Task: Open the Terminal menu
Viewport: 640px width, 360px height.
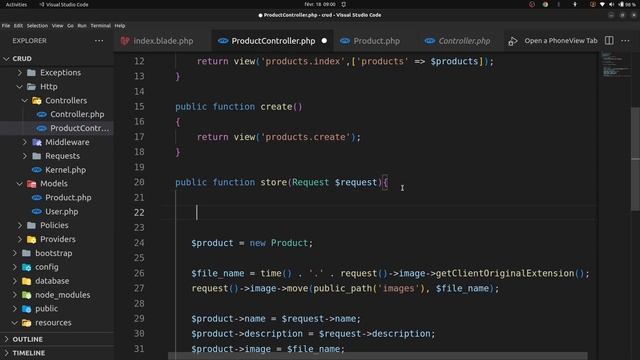Action: [x=100, y=26]
